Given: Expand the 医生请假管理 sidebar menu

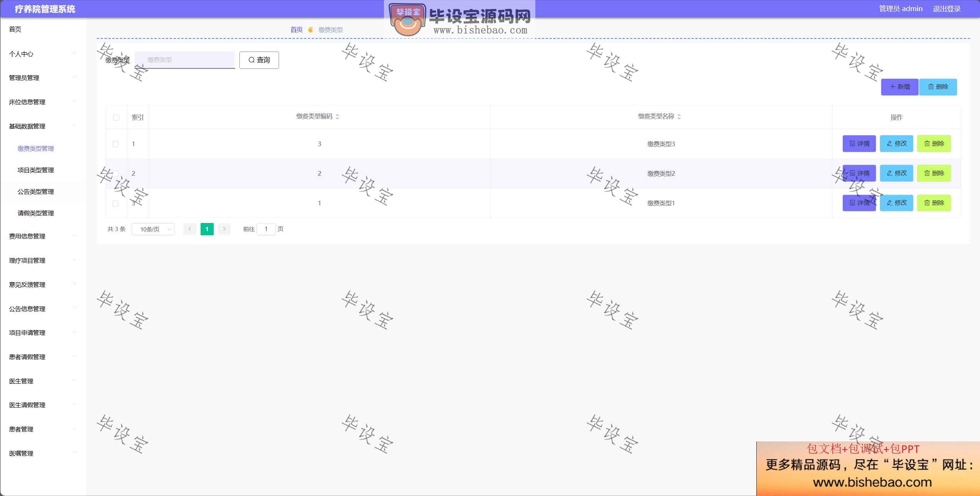Looking at the screenshot, I should point(43,405).
